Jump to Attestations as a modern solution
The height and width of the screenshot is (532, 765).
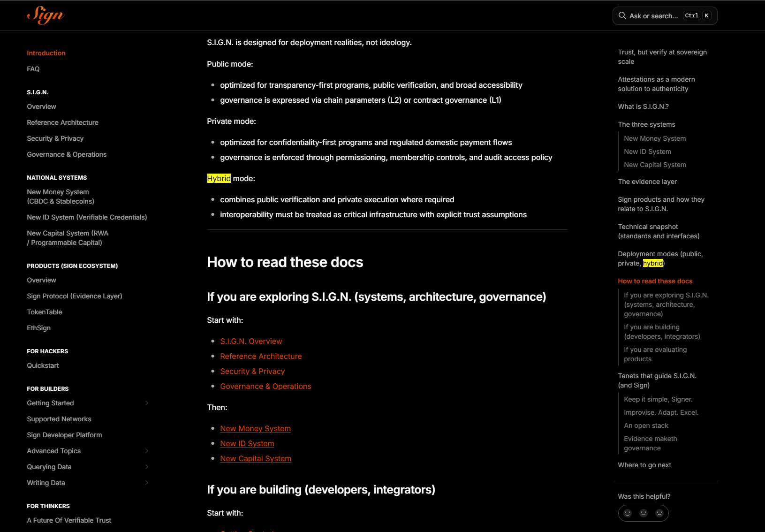point(656,84)
